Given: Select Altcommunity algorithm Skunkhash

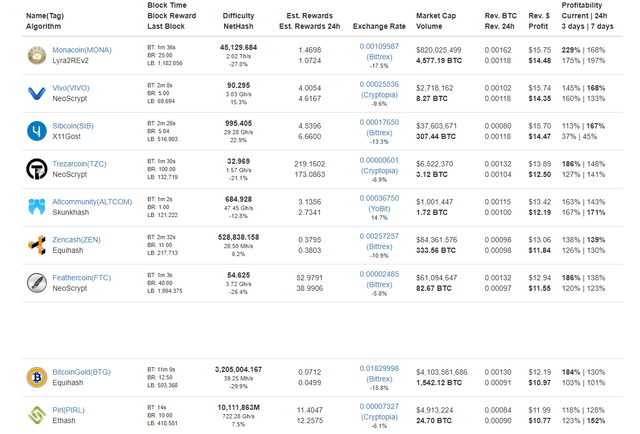Looking at the screenshot, I should pyautogui.click(x=71, y=212).
